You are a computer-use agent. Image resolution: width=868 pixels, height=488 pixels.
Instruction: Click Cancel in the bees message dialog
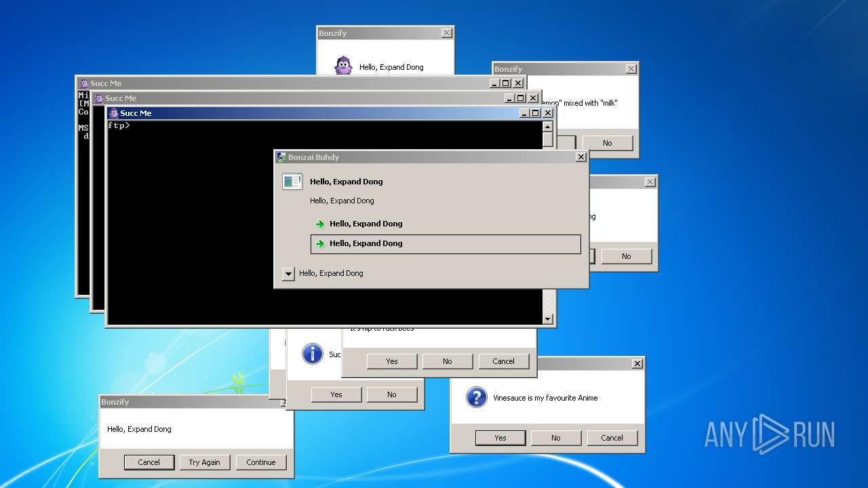click(x=503, y=361)
